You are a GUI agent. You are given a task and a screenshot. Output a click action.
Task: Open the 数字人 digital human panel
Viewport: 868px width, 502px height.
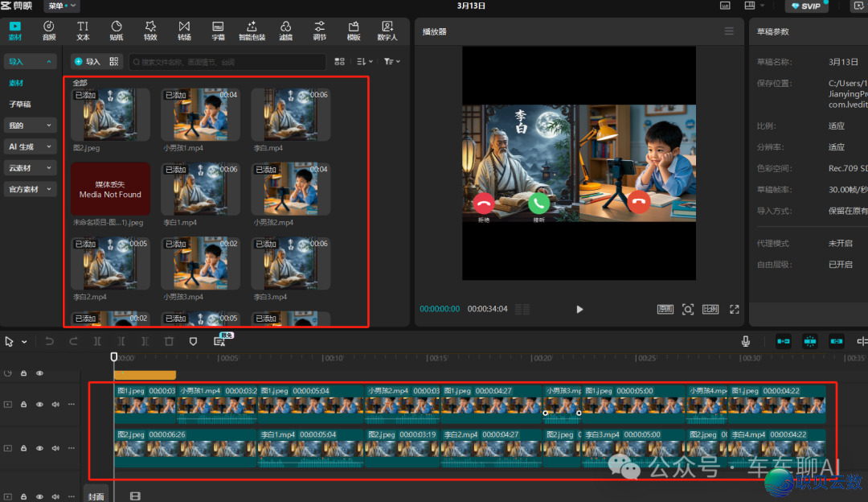tap(387, 31)
